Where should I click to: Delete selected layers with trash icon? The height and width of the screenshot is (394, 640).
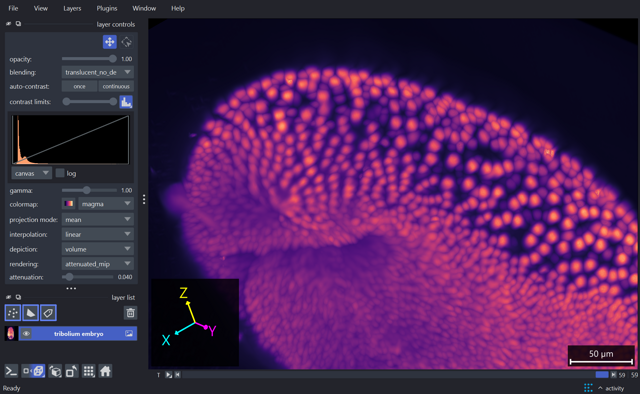[x=130, y=313]
